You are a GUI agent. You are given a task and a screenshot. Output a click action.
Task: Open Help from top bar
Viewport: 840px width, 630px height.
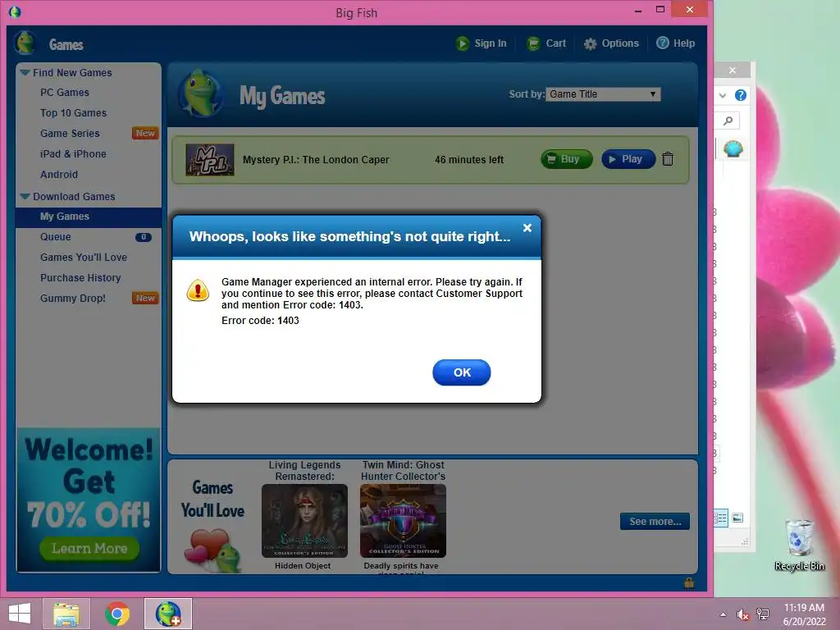tap(676, 43)
